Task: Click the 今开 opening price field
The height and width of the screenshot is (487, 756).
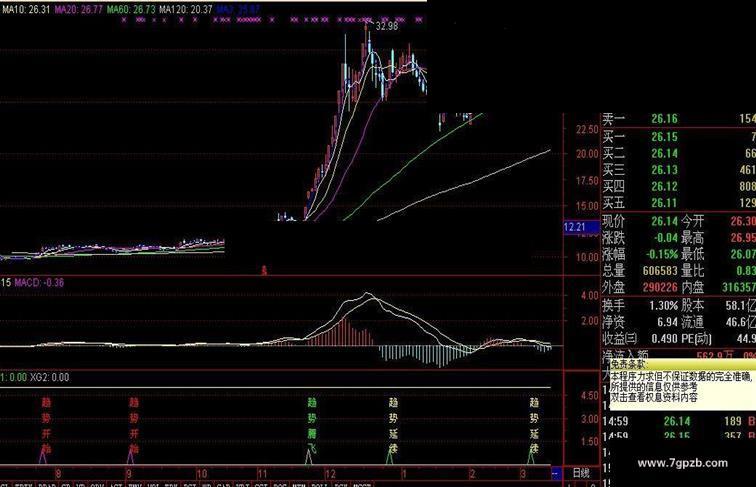Action: (718, 221)
